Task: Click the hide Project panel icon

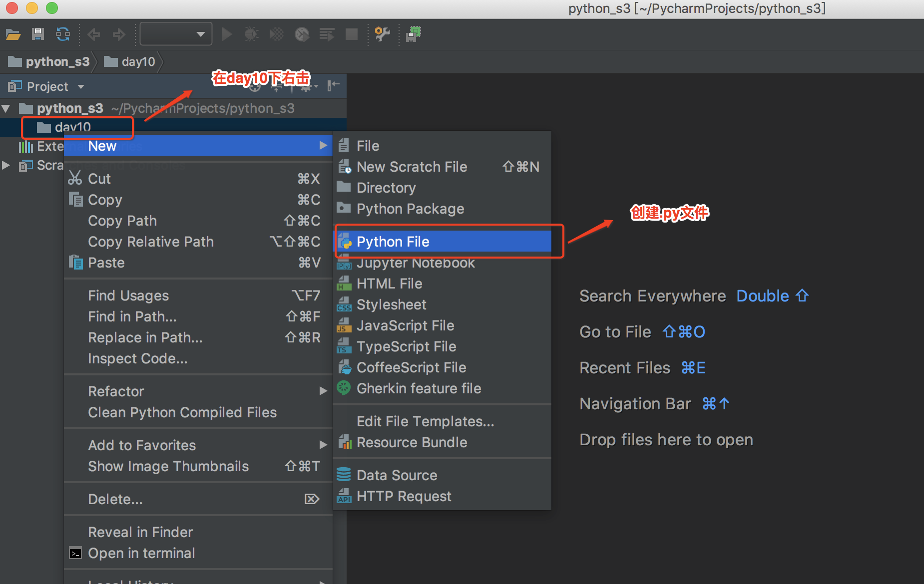Action: [333, 85]
